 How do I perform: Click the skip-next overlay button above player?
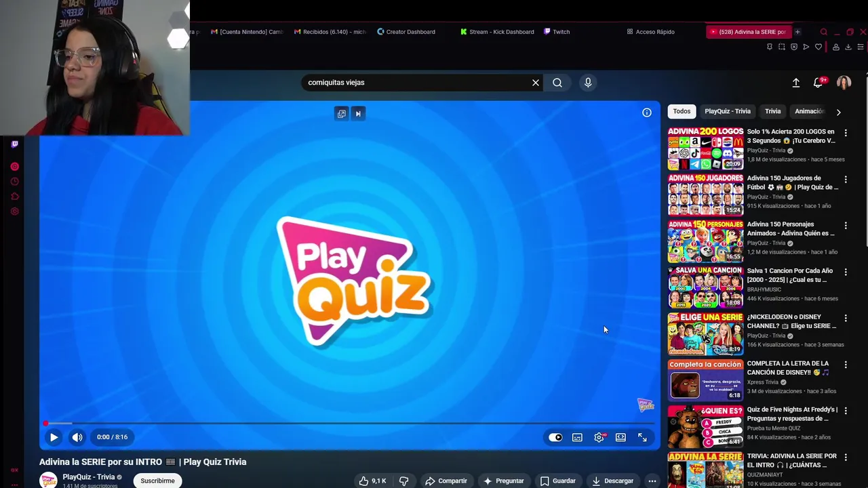pos(358,113)
